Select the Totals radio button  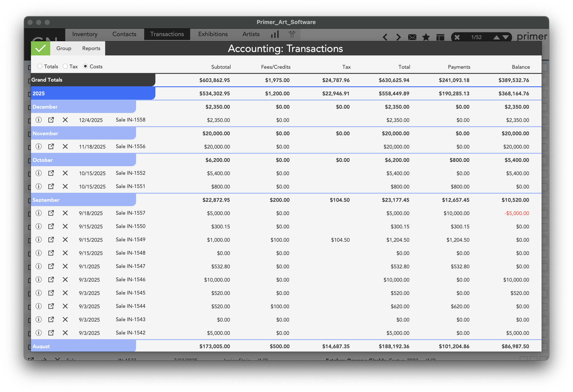[x=40, y=66]
